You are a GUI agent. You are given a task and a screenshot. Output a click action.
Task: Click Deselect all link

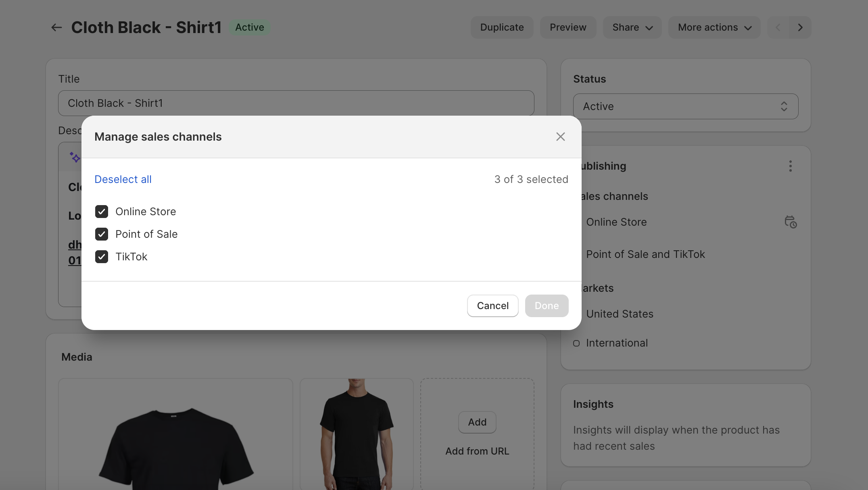pyautogui.click(x=123, y=179)
